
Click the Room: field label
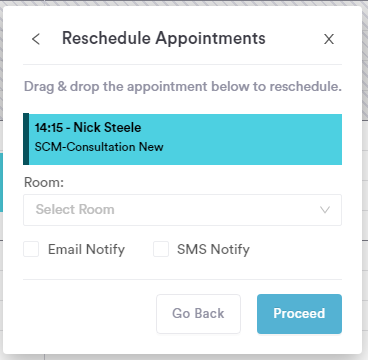[x=44, y=182]
